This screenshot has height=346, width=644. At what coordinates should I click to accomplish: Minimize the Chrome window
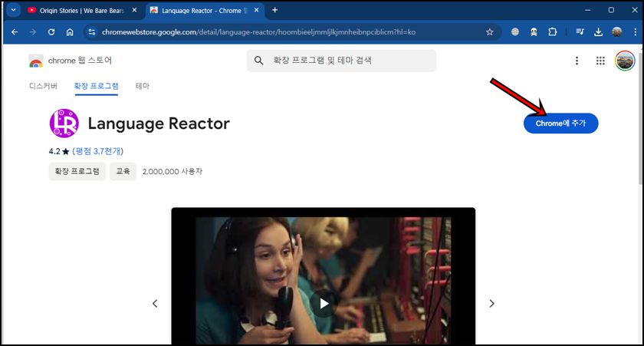pos(587,10)
